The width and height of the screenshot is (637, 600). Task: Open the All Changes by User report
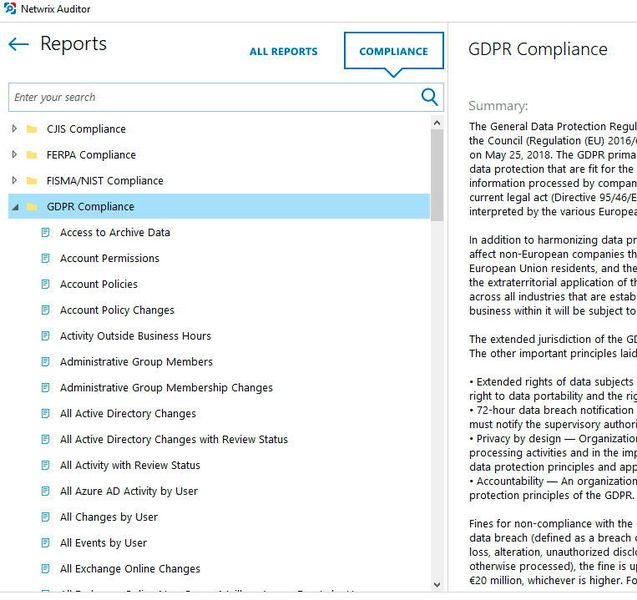pyautogui.click(x=109, y=517)
